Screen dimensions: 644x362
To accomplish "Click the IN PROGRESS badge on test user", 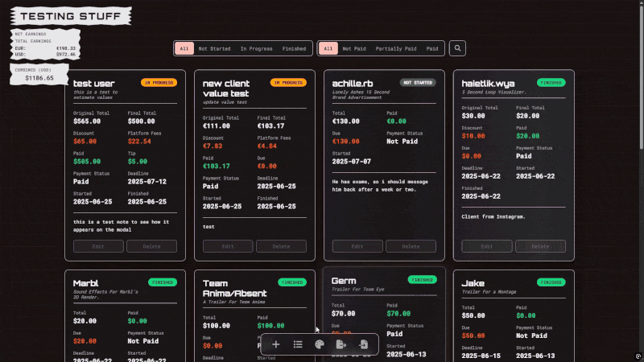I will point(159,83).
